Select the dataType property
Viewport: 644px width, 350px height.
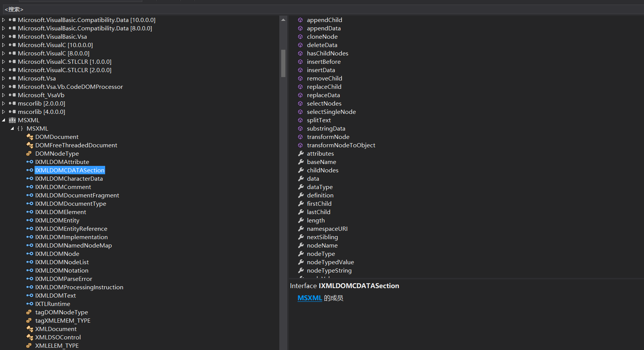tap(320, 187)
